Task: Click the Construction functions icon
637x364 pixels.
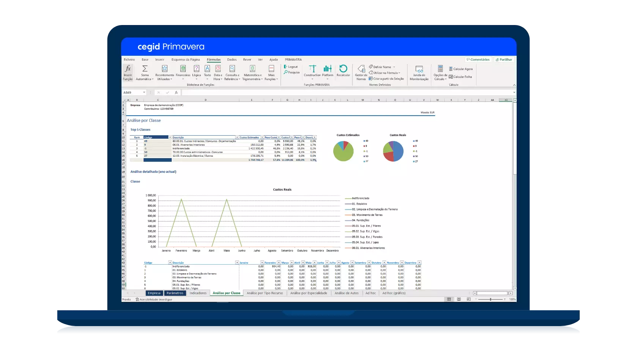Action: 312,69
